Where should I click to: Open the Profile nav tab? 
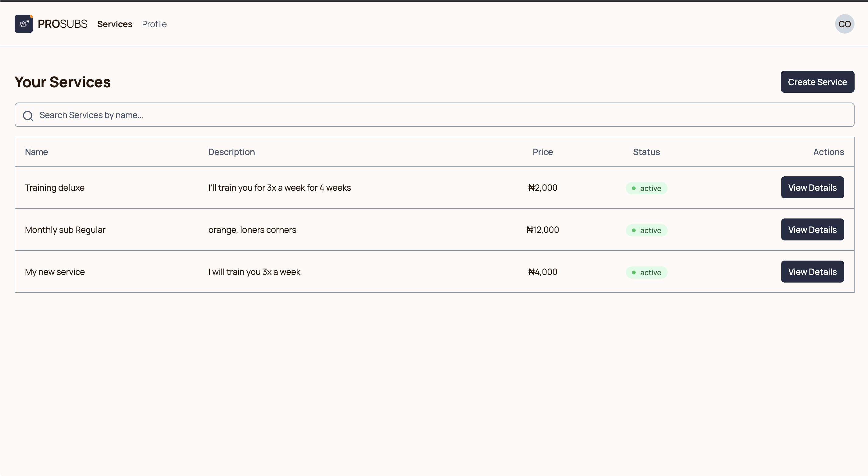(x=154, y=24)
